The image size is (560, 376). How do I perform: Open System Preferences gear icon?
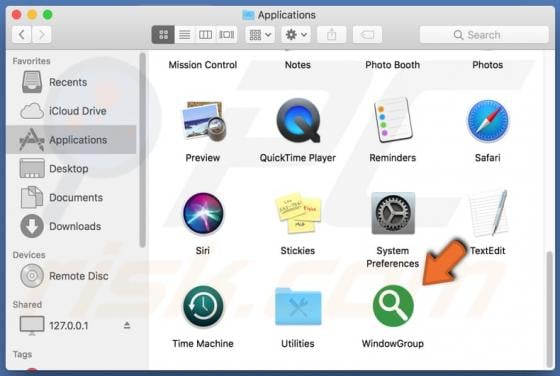pyautogui.click(x=393, y=213)
